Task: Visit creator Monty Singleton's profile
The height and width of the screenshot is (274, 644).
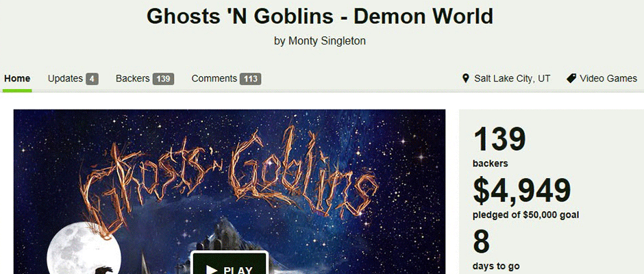Action: [x=327, y=40]
